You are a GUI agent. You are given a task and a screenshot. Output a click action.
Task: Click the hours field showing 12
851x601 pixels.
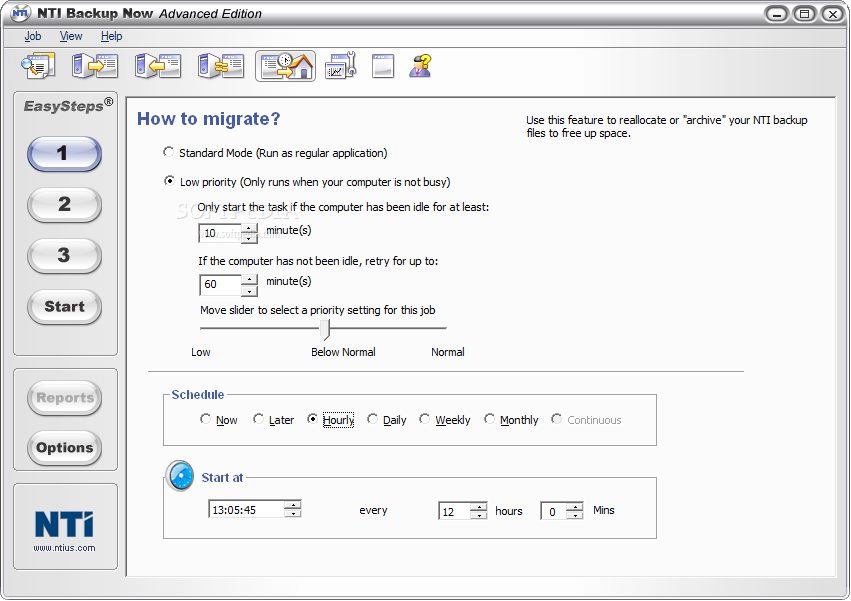(x=454, y=511)
